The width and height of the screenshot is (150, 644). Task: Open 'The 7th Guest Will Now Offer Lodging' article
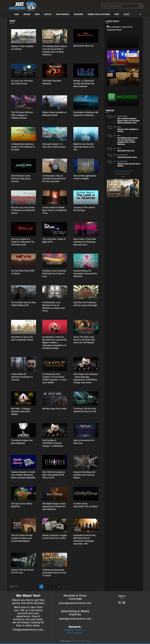22,115
